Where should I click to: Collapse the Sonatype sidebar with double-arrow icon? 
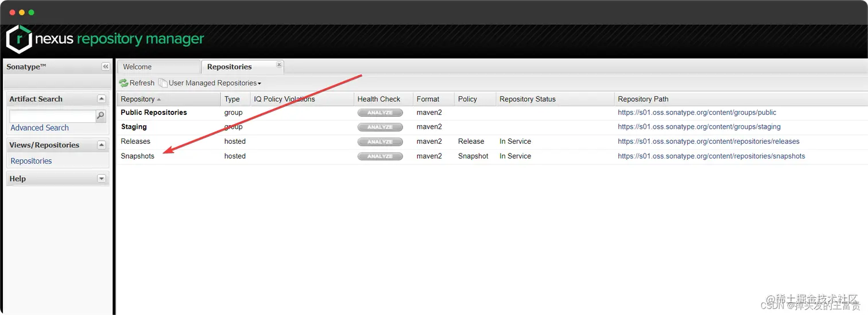[x=106, y=67]
